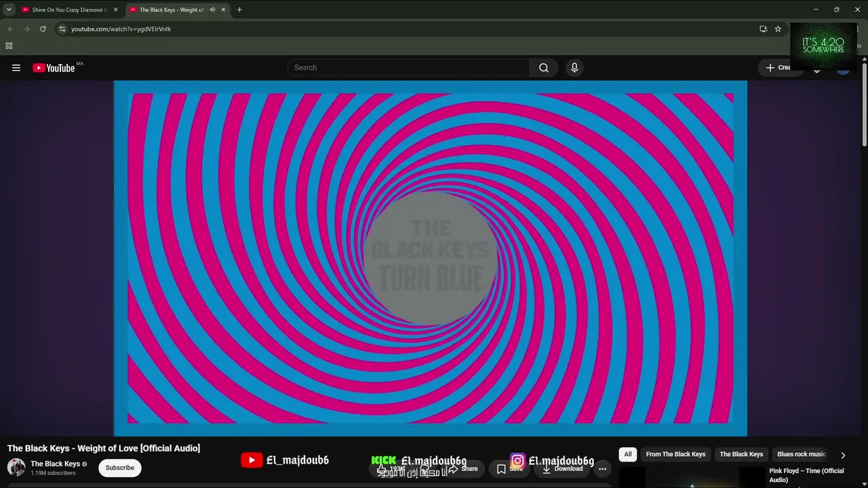The width and height of the screenshot is (868, 488).
Task: Download the video with Download button
Action: point(562,468)
